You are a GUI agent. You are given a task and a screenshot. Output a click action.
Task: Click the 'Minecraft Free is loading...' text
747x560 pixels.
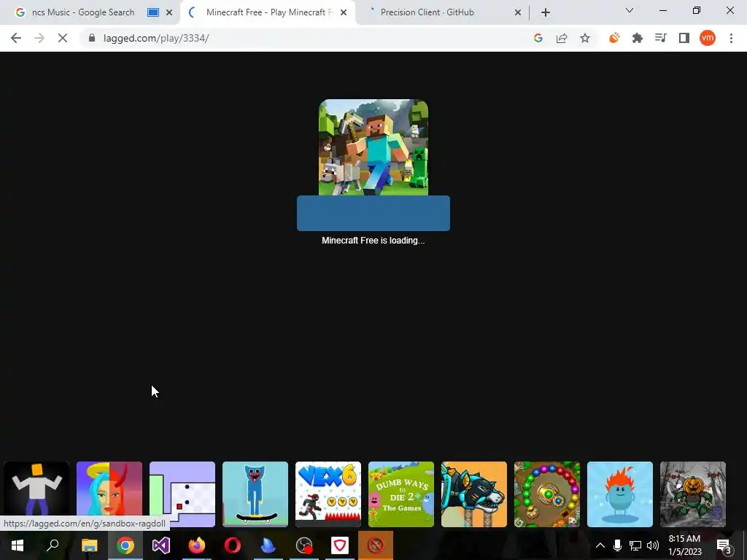coord(373,241)
